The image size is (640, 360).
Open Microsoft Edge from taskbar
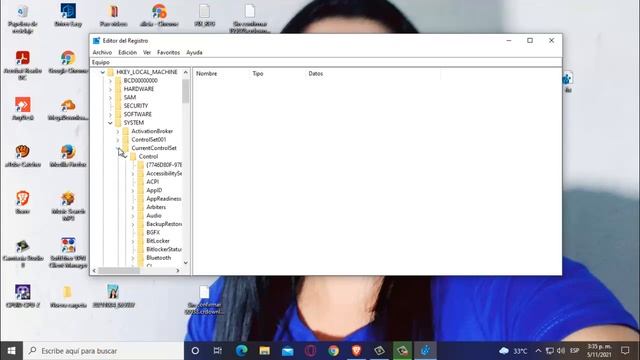pos(241,351)
